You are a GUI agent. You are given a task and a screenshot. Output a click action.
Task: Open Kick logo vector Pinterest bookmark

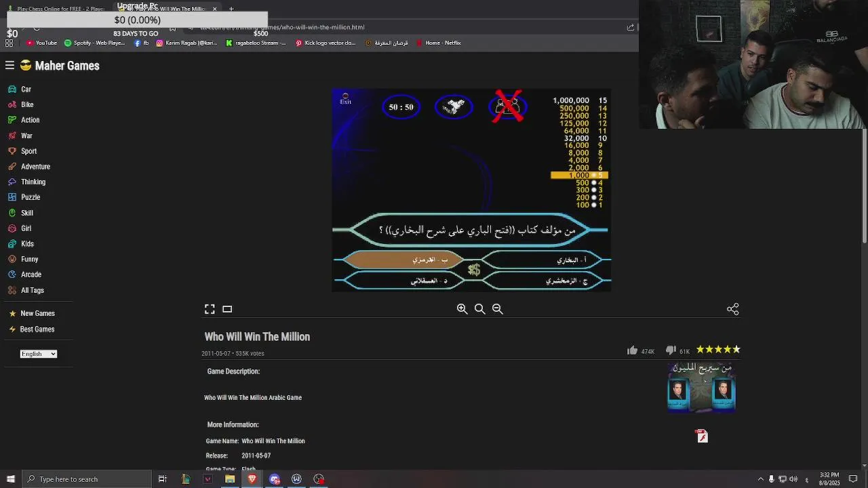[325, 43]
